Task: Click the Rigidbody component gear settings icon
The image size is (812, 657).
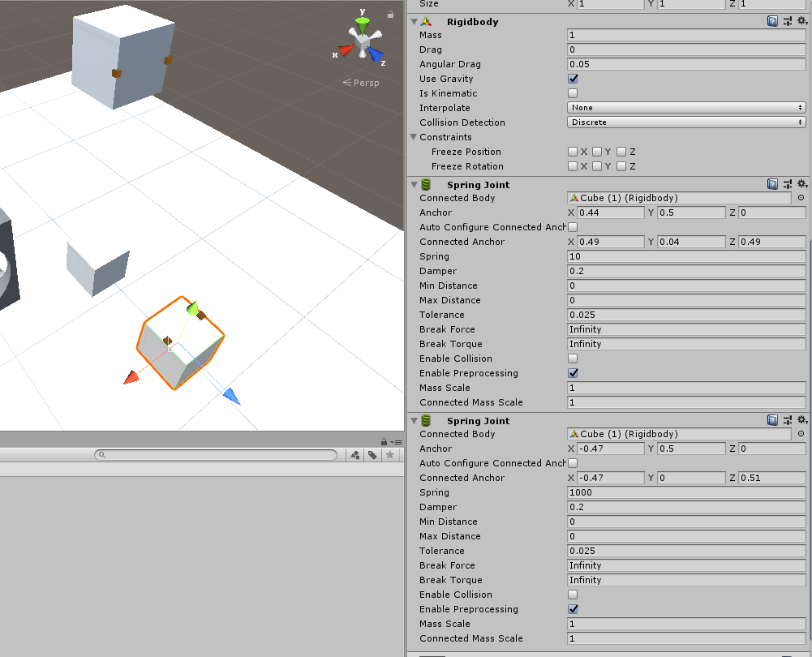Action: 801,22
